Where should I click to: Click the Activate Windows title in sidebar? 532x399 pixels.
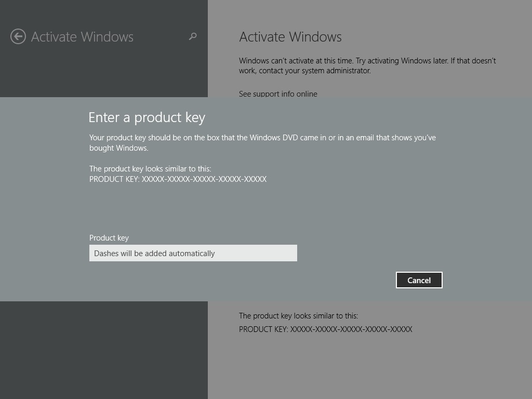82,37
